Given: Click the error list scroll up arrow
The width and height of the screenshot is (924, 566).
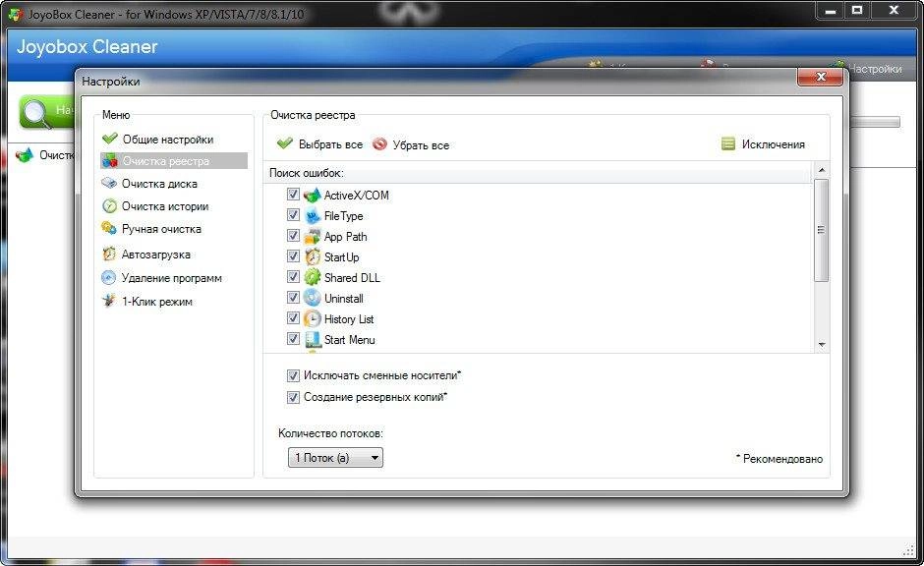Looking at the screenshot, I should coord(822,170).
